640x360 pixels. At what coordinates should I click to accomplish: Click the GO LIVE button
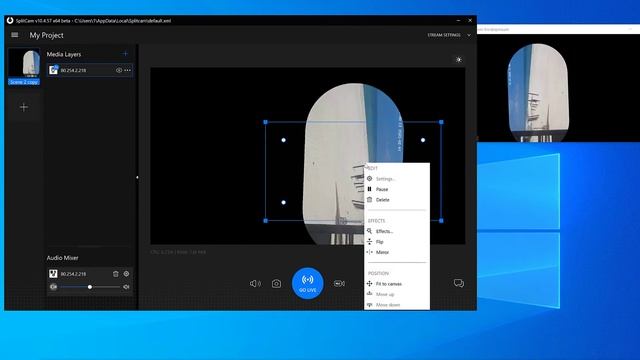307,283
